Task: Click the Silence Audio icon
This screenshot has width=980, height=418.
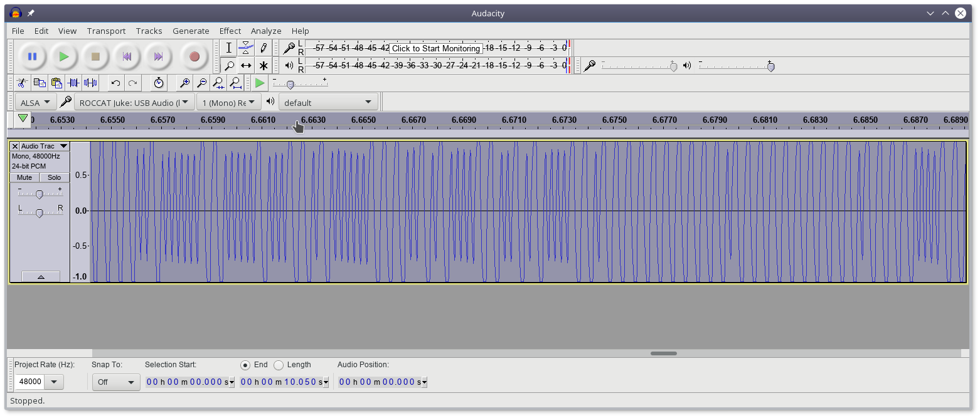Action: coord(90,83)
